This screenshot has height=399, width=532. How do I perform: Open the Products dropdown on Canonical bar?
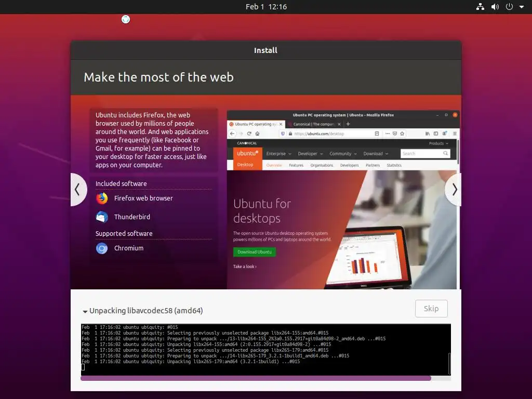pyautogui.click(x=438, y=143)
